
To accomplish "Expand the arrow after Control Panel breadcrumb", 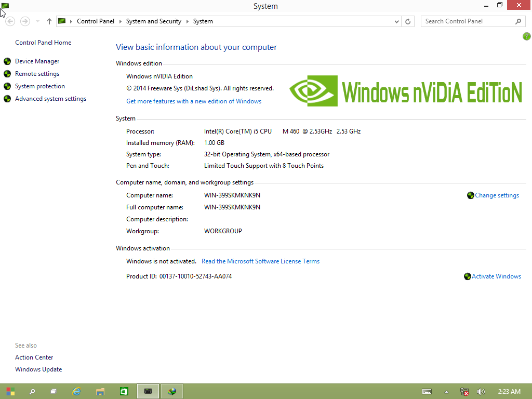I will pyautogui.click(x=120, y=21).
